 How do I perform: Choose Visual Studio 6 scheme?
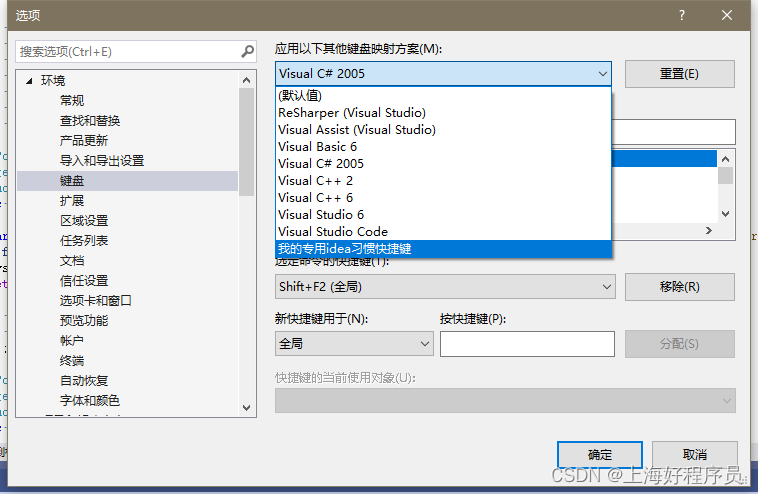coord(443,215)
